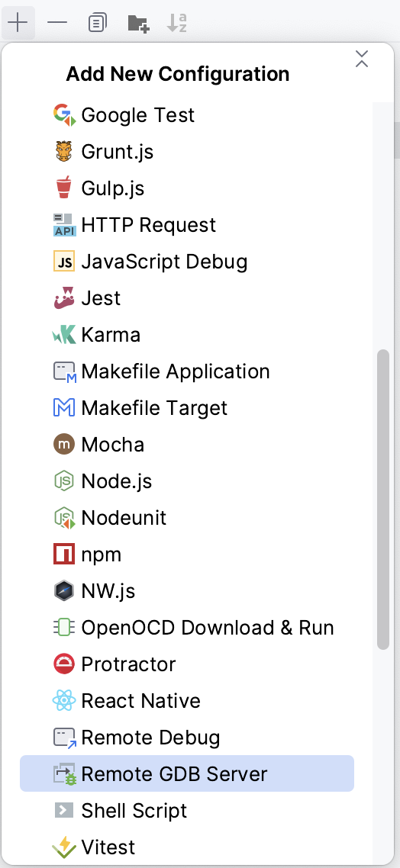
Task: Click the Copy Configuration toolbar icon
Action: click(98, 23)
